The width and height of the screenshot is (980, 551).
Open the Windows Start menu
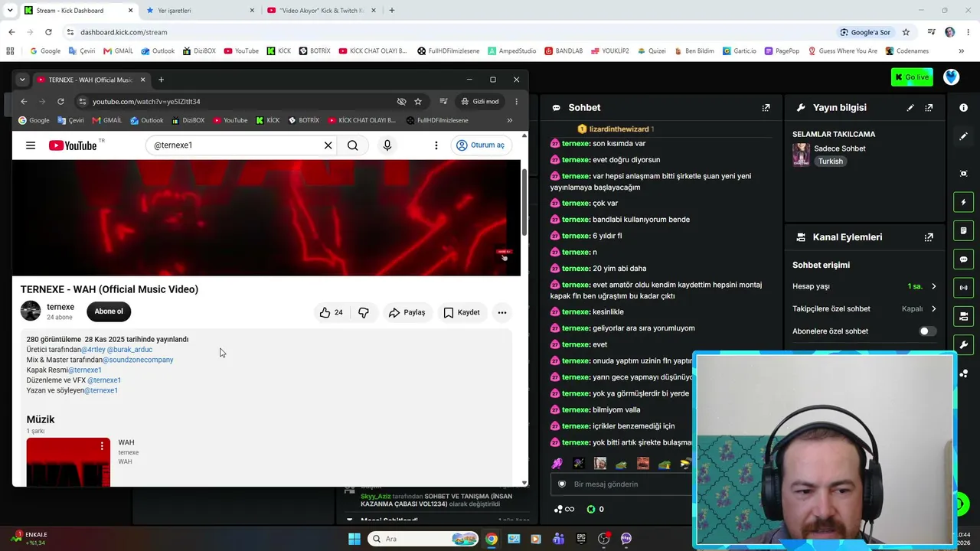point(354,539)
